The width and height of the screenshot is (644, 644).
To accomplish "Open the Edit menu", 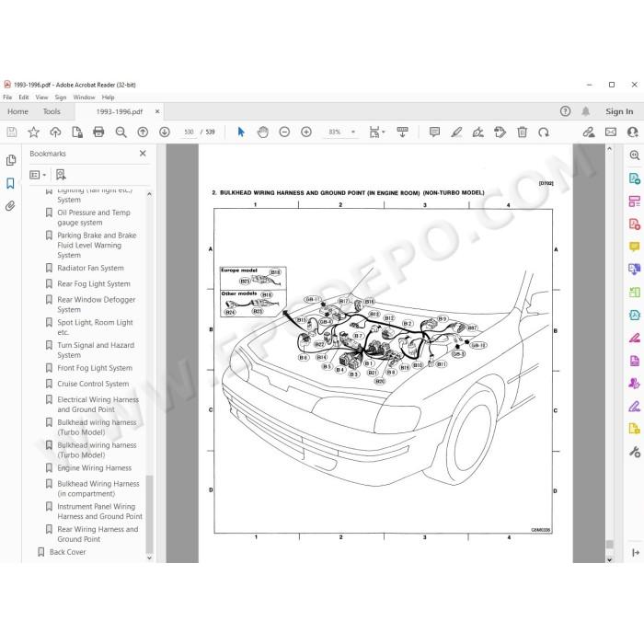I will pos(23,98).
